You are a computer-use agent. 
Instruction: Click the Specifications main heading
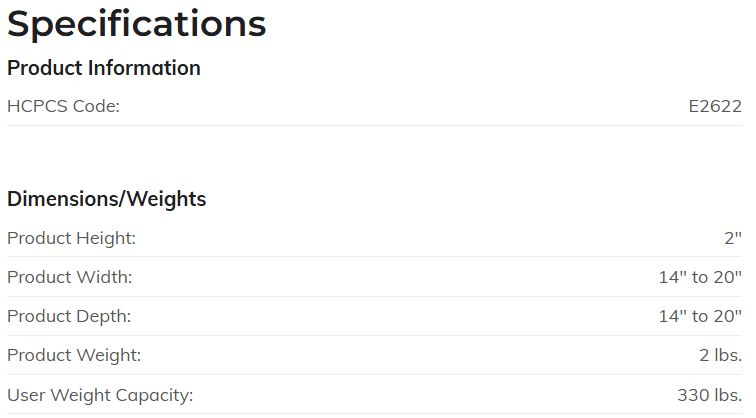coord(137,23)
